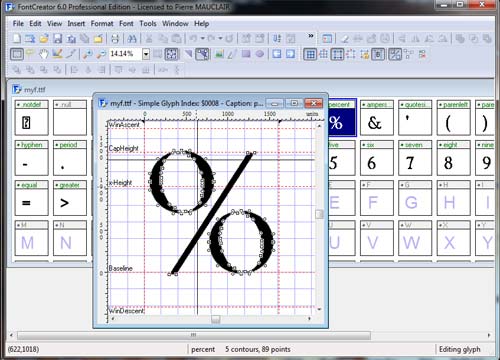Click the Paste clipboard icon

pos(176,39)
